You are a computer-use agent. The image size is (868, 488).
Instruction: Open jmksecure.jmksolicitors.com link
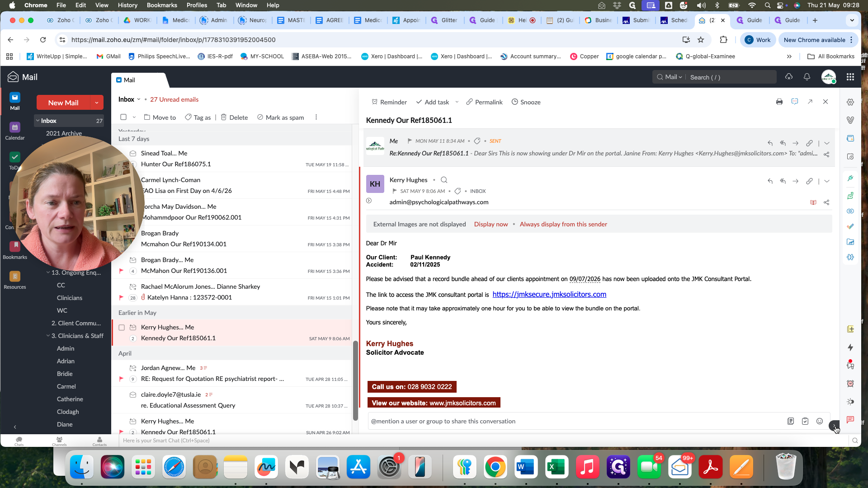click(x=549, y=294)
